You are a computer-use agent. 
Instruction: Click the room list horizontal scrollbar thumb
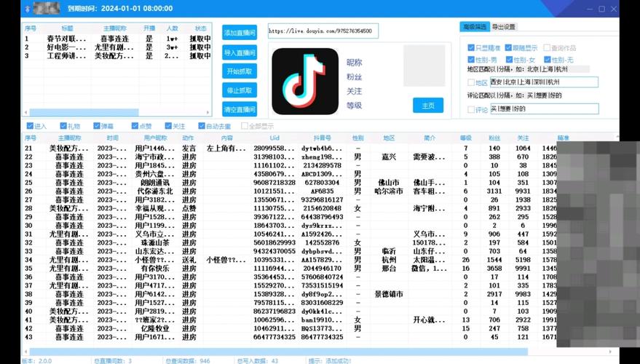tap(84, 112)
